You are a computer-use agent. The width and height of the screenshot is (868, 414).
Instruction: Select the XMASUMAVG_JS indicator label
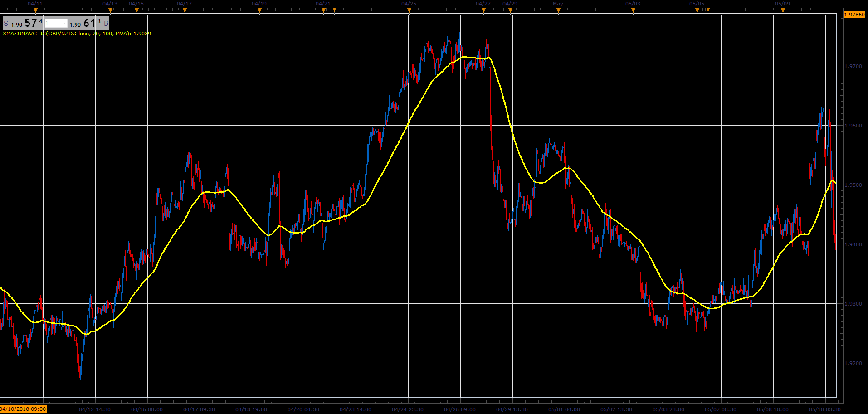[77, 34]
